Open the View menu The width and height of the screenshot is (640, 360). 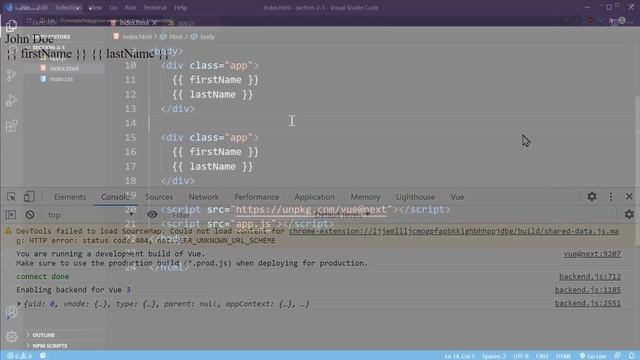[95, 7]
